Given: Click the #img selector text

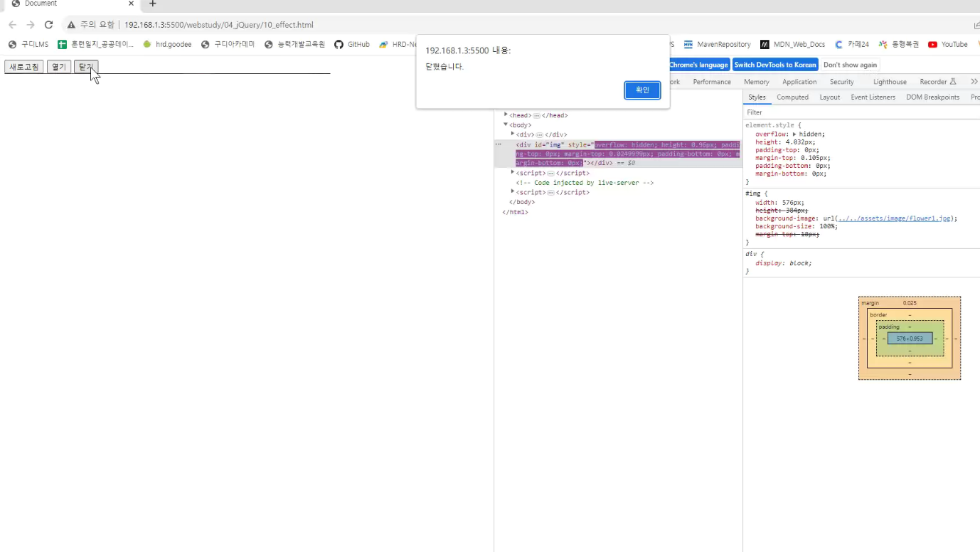Looking at the screenshot, I should coord(752,193).
